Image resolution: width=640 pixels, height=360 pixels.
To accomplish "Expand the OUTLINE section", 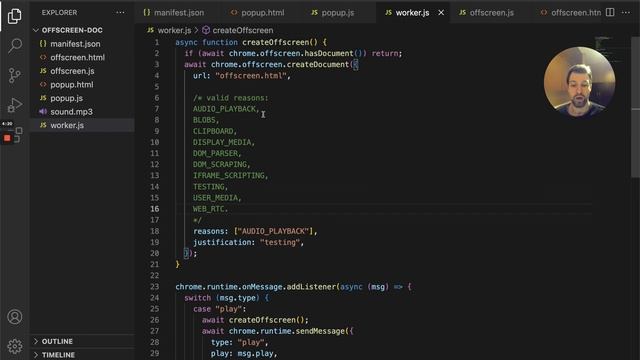I will (57, 341).
